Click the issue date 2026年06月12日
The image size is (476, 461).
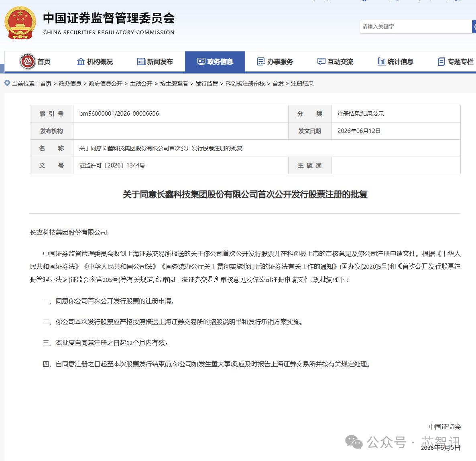(x=359, y=131)
